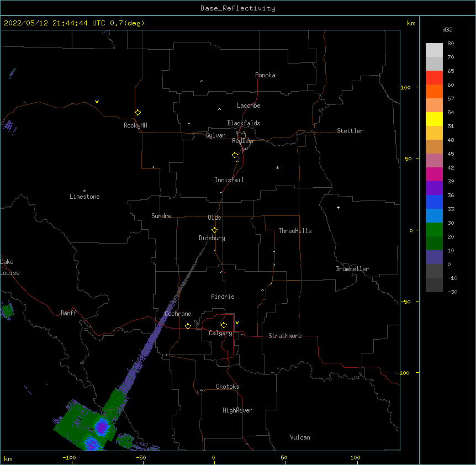The width and height of the screenshot is (476, 465).
Task: Select the yellow 51-54 dBZ legend swatch
Action: point(434,119)
